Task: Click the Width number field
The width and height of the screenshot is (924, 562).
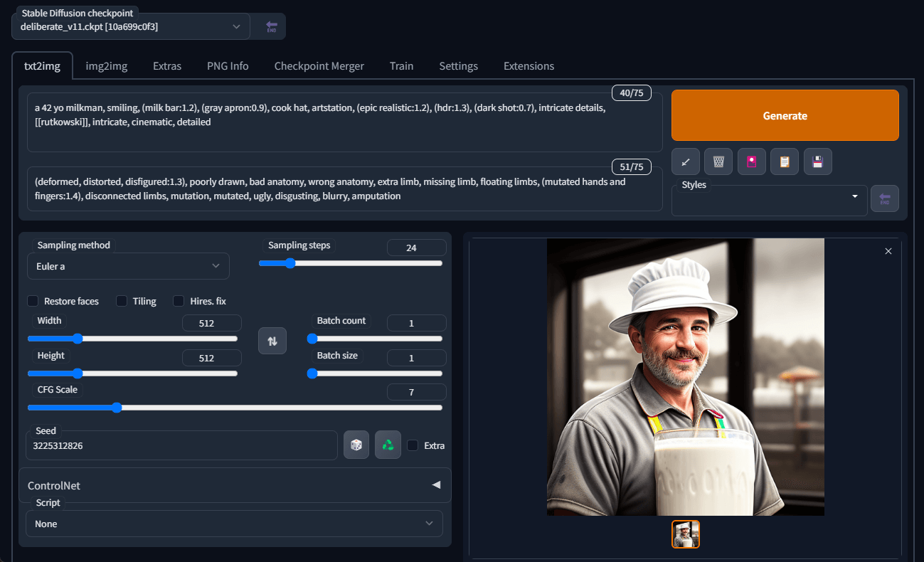Action: pos(212,323)
